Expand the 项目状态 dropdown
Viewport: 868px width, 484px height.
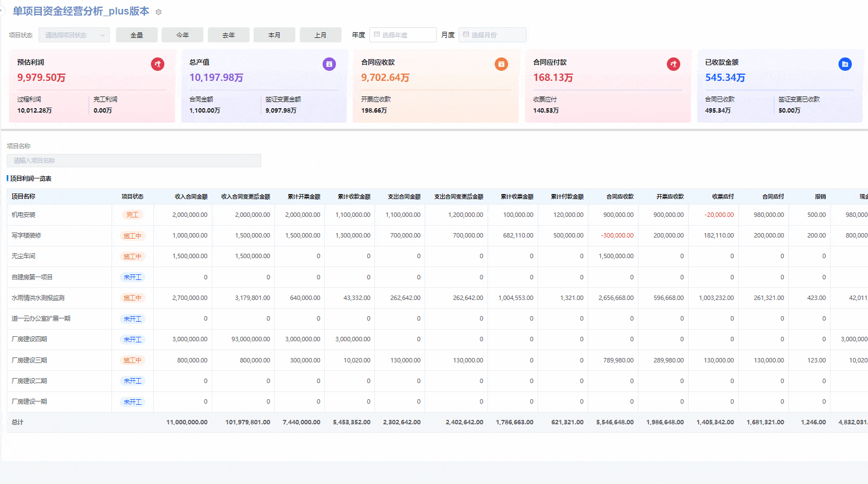[x=74, y=35]
